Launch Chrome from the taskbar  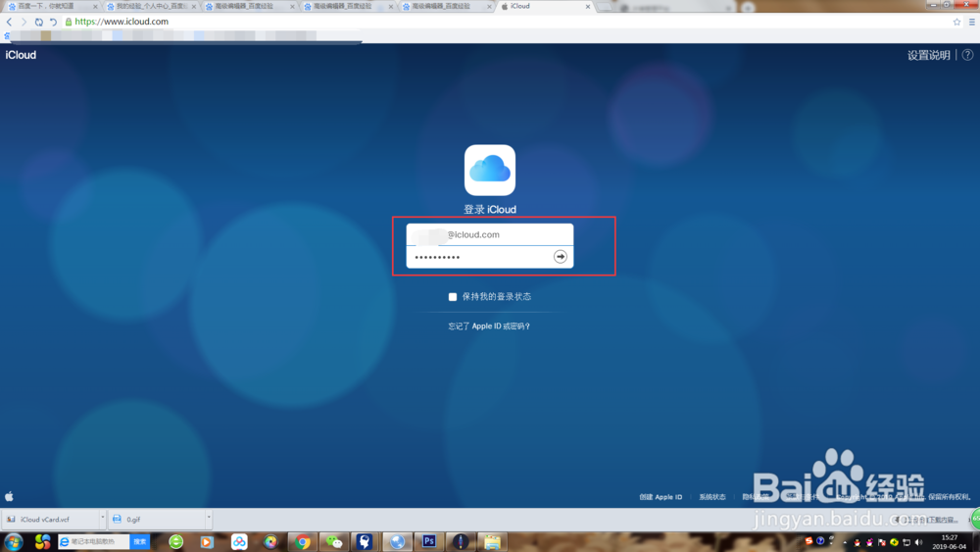[303, 542]
